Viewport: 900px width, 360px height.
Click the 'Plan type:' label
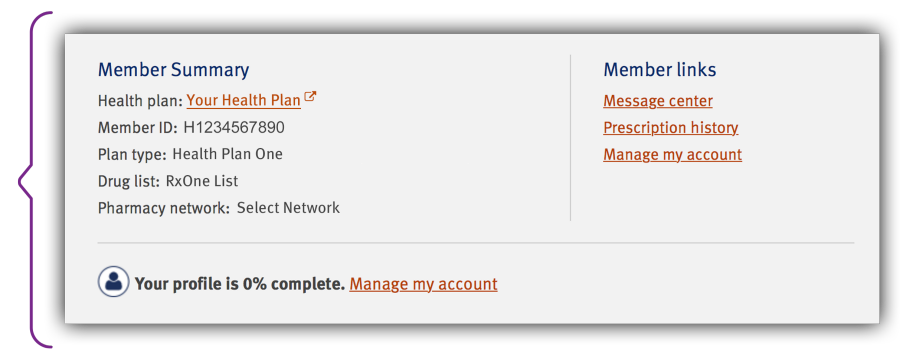[x=132, y=154]
